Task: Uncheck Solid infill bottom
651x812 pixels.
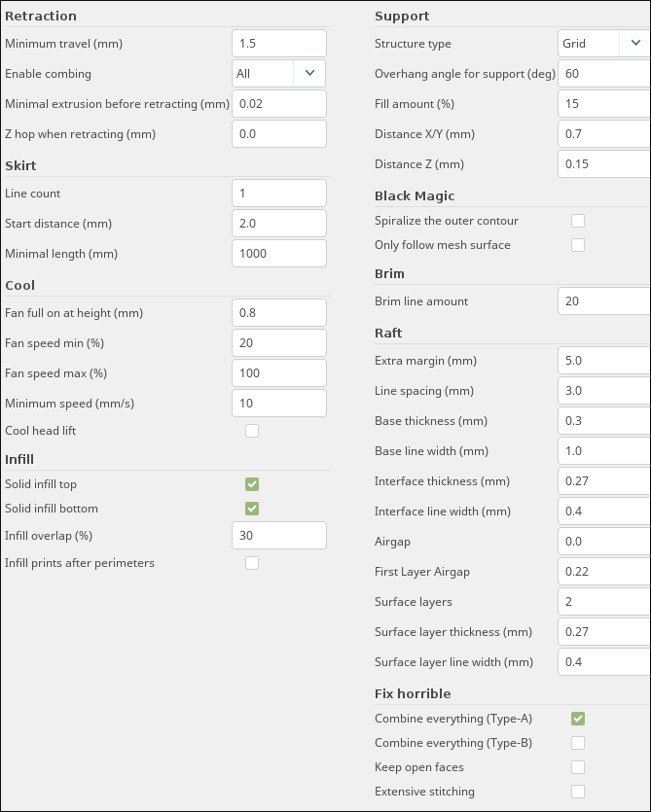Action: click(252, 509)
